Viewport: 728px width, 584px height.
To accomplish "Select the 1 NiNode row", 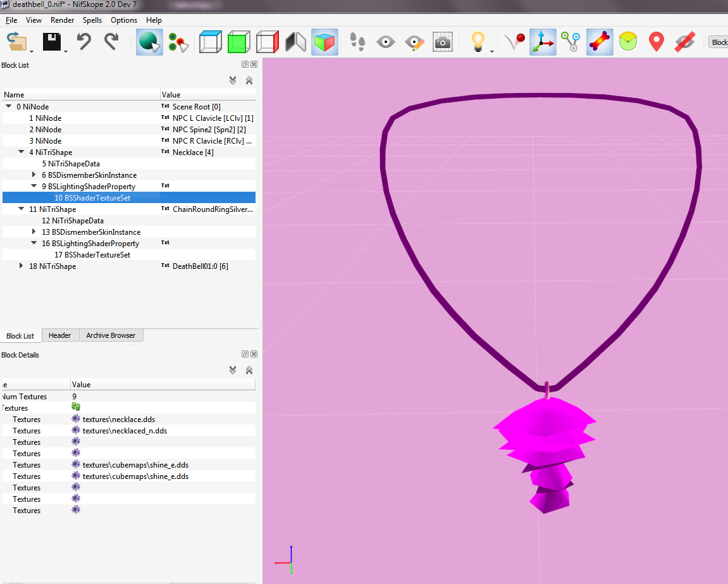I will click(129, 118).
